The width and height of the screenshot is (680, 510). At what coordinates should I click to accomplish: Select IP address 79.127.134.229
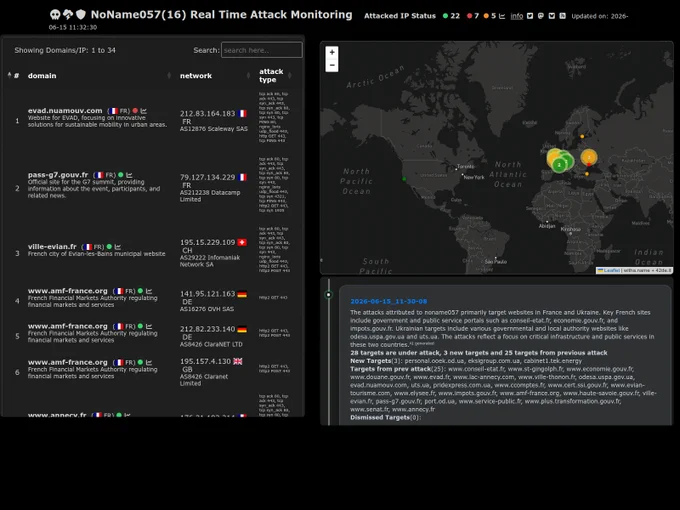tap(207, 177)
